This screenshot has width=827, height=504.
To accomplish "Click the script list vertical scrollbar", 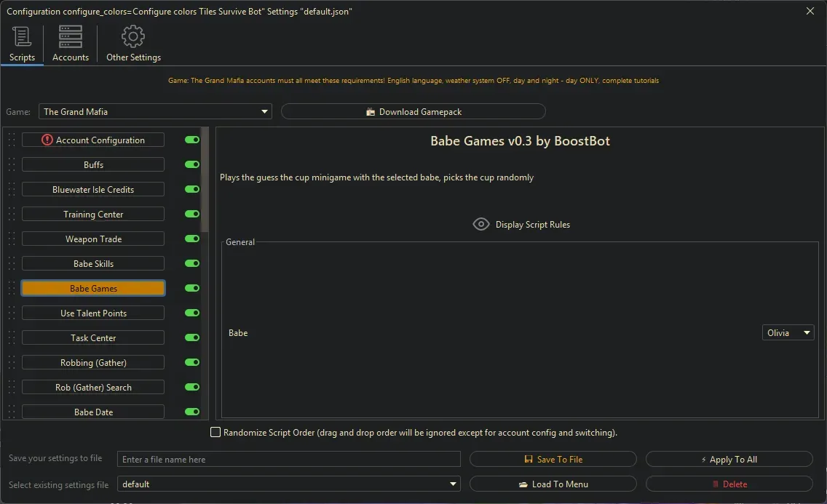I will click(x=205, y=180).
